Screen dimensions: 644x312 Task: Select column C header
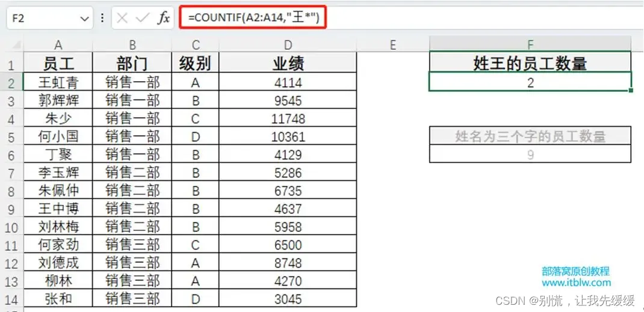pos(196,44)
